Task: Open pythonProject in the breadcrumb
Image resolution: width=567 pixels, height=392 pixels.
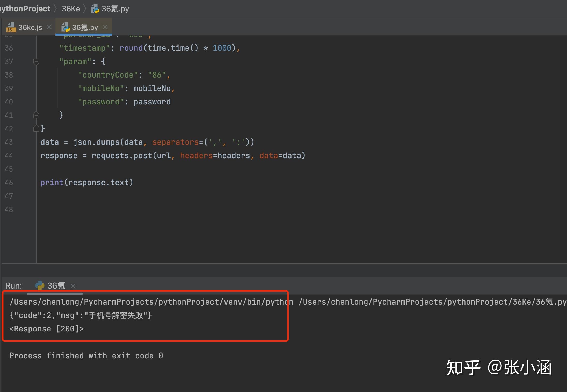Action: [25, 9]
